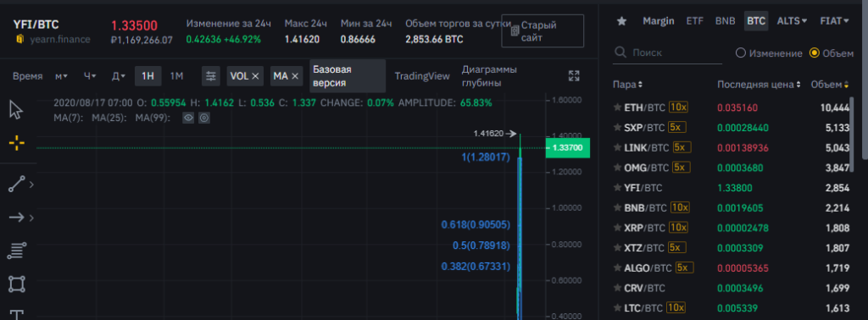
Task: Favorite the LTC/BTC pair star
Action: pyautogui.click(x=617, y=308)
